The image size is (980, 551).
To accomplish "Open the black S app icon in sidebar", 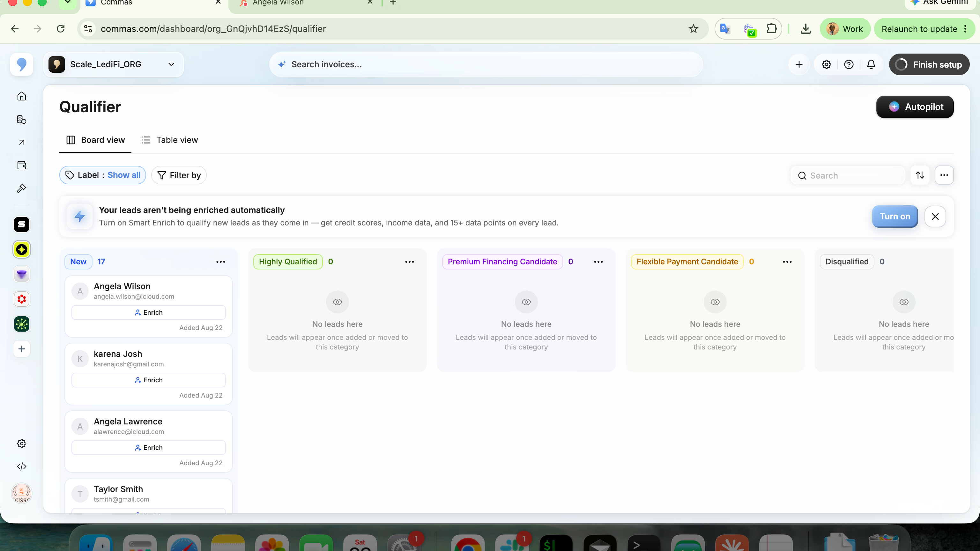I will coord(22,224).
